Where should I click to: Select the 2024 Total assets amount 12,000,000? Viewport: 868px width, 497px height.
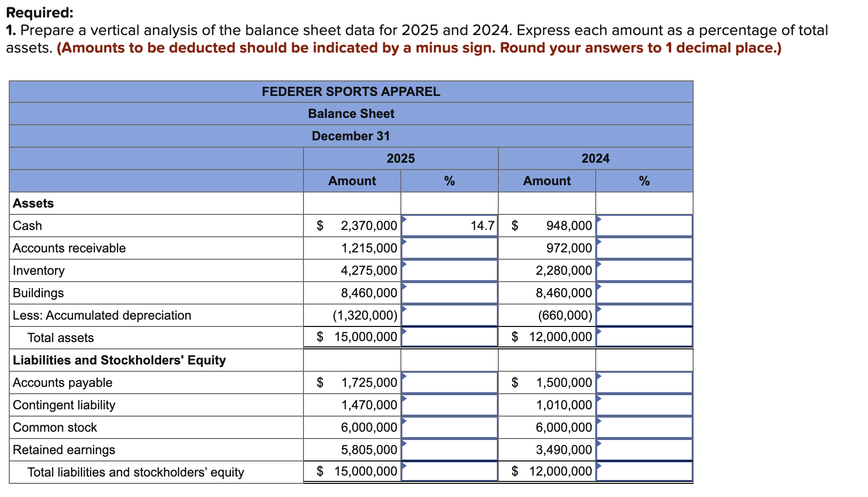[x=561, y=337]
